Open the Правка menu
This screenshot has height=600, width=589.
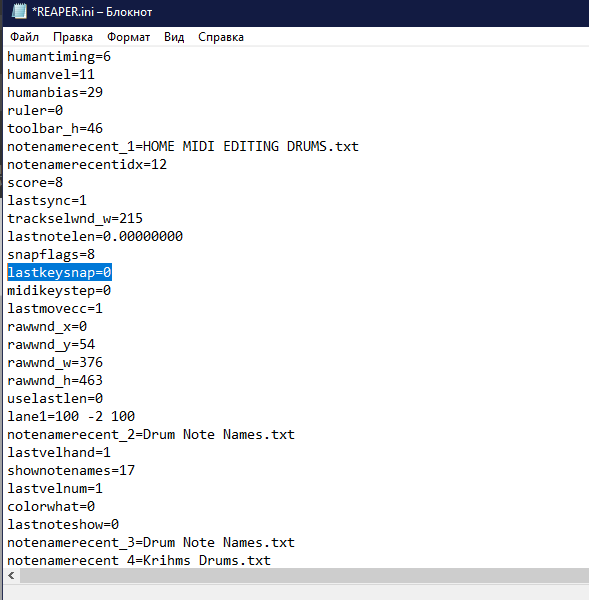coord(73,37)
